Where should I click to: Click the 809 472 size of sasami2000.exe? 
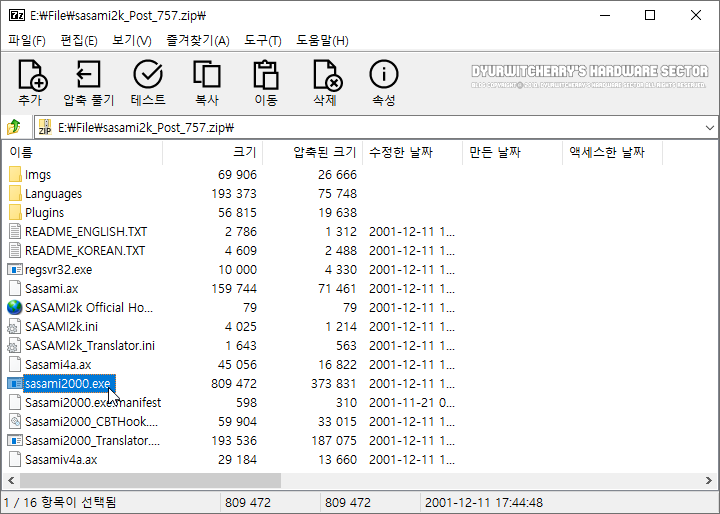pos(234,384)
